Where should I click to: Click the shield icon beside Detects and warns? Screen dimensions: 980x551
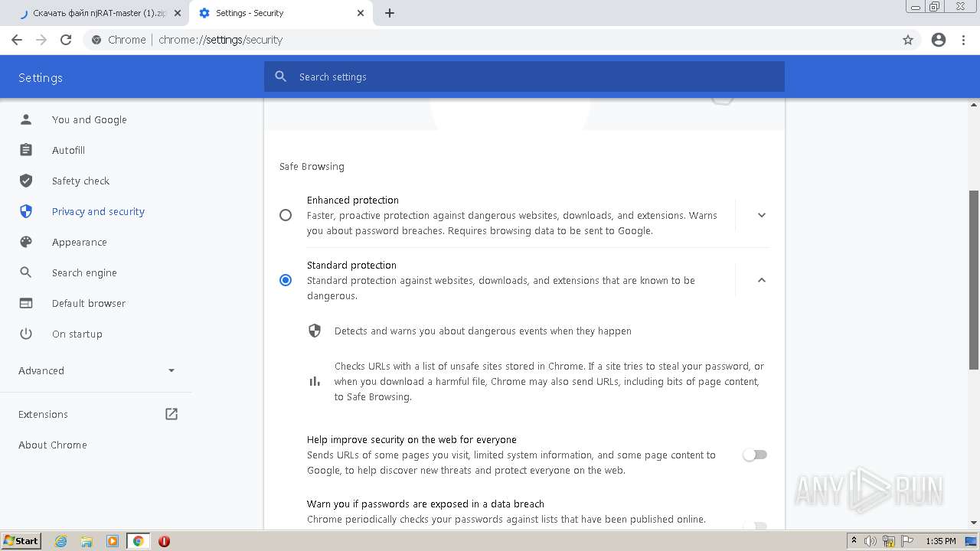[x=315, y=331]
